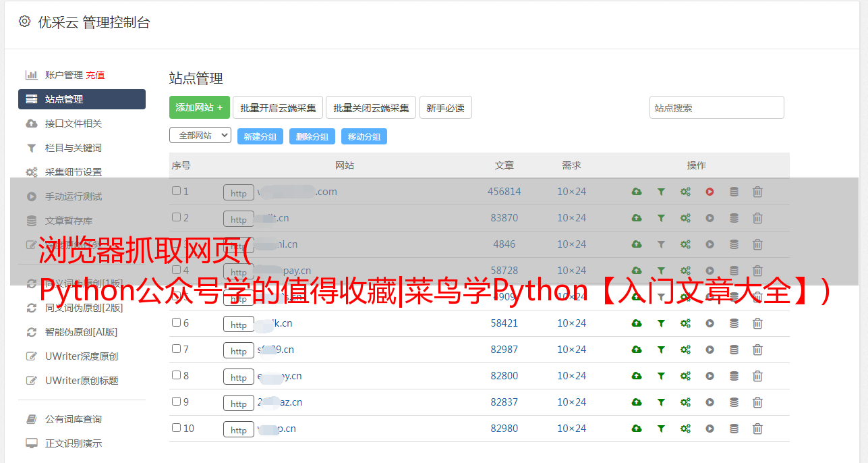The width and height of the screenshot is (868, 463).
Task: Open UWriter深度原创 in the sidebar
Action: (82, 356)
